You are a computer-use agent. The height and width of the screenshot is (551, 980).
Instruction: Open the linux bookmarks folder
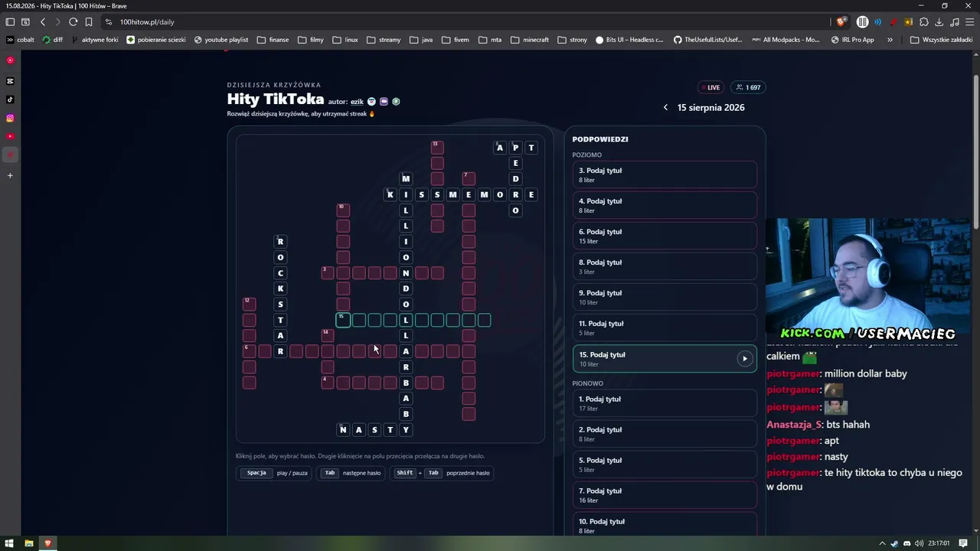point(345,40)
